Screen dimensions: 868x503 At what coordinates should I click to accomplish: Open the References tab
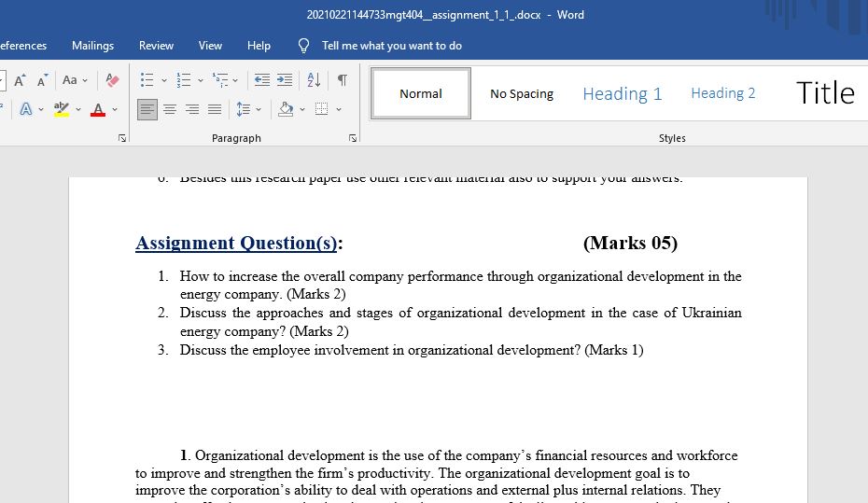click(23, 46)
